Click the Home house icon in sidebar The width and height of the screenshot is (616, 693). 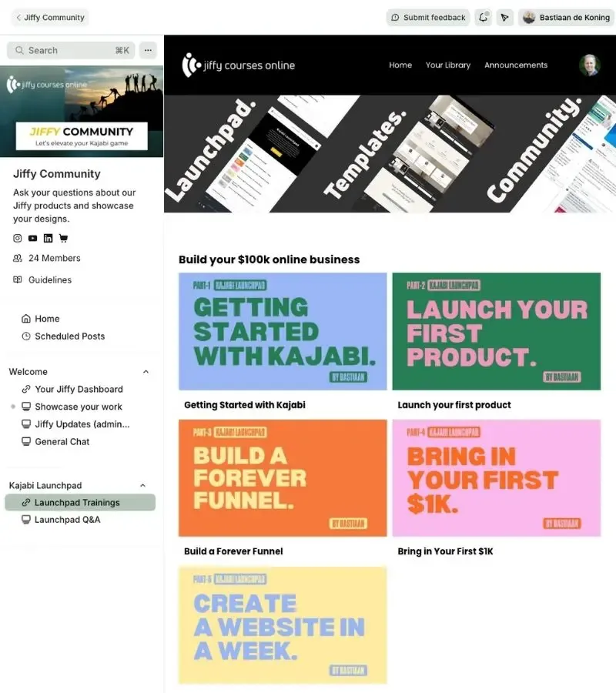pyautogui.click(x=26, y=319)
